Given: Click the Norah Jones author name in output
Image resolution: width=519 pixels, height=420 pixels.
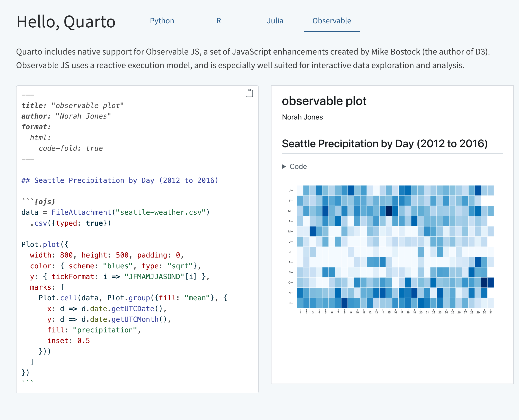Looking at the screenshot, I should tap(302, 117).
